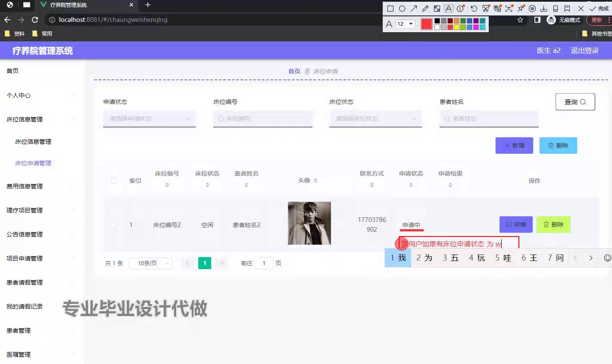Select the rectangle annotation tool
This screenshot has width=612, height=364.
(x=390, y=9)
